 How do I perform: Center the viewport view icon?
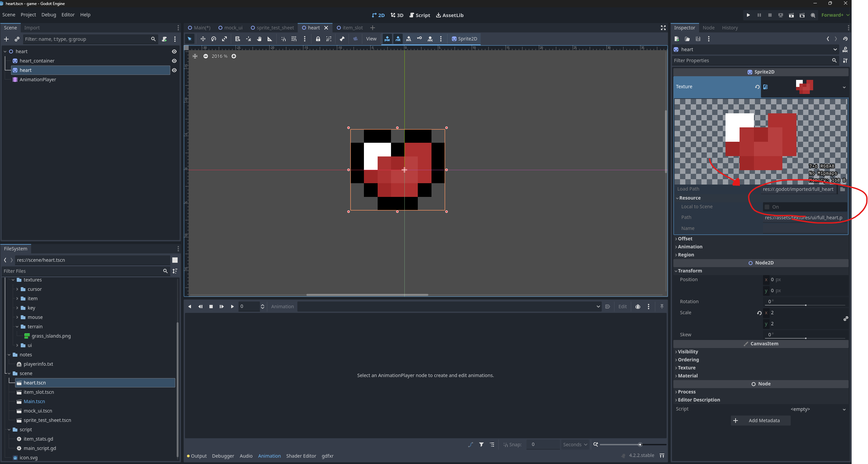click(x=195, y=56)
